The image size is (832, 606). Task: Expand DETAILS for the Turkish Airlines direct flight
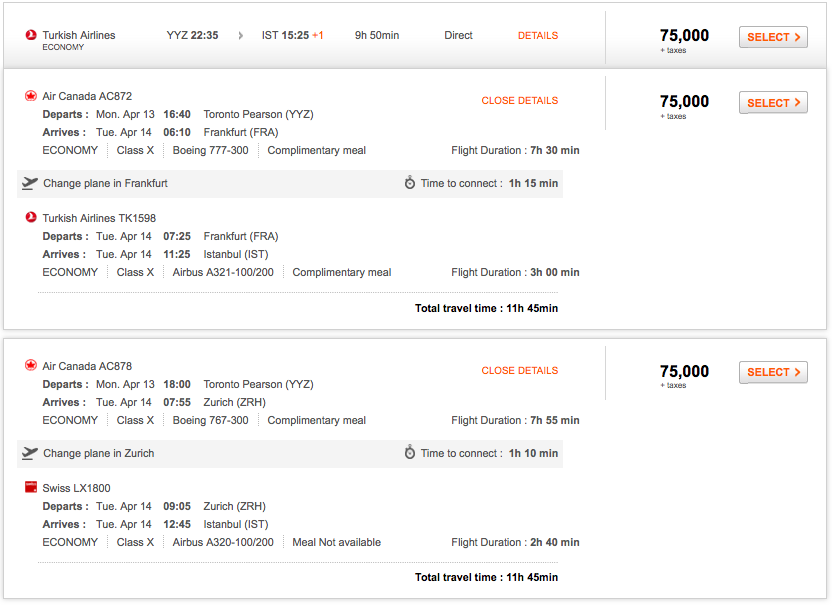click(538, 36)
